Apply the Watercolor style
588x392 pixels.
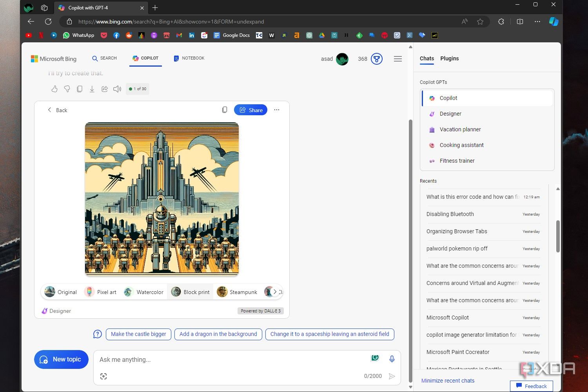(x=143, y=292)
